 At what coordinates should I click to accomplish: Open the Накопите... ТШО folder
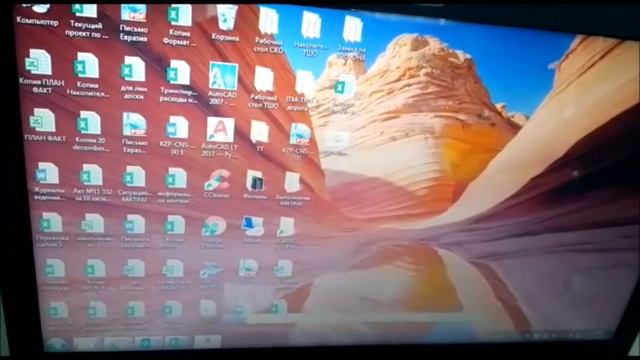(311, 33)
